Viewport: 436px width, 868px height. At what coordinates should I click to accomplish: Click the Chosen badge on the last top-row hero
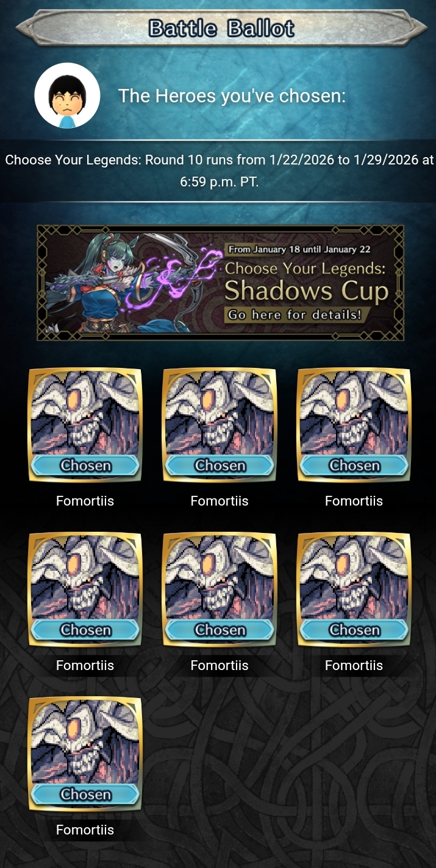coord(354,466)
